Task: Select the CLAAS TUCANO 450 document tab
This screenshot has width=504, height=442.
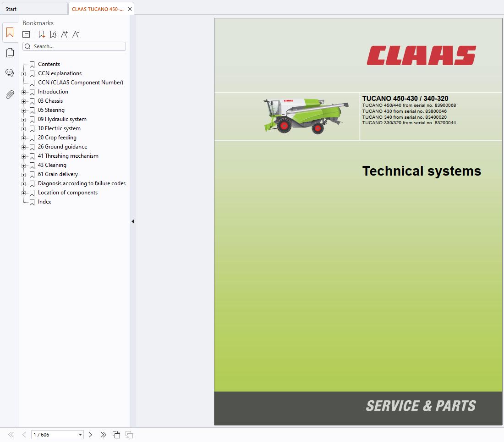Action: click(98, 9)
